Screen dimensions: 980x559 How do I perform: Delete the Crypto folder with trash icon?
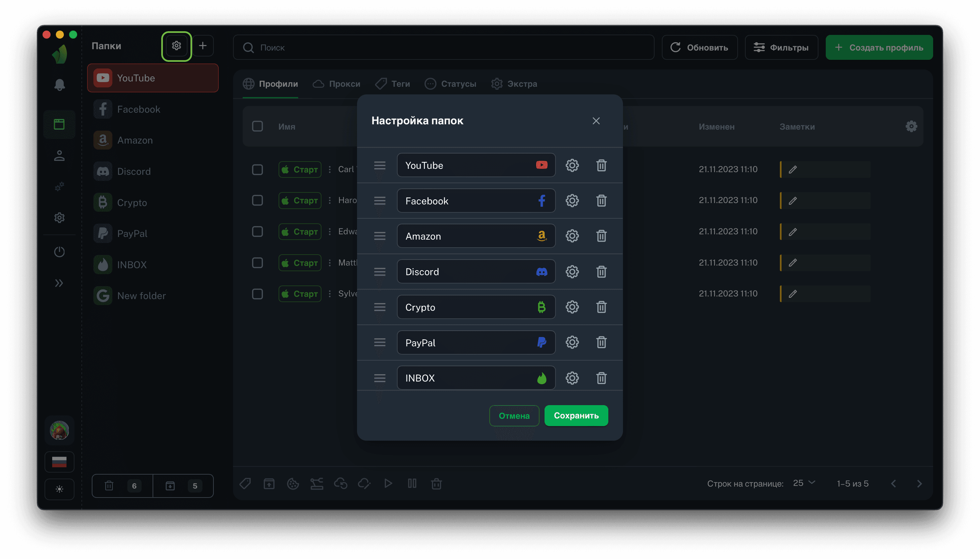601,307
